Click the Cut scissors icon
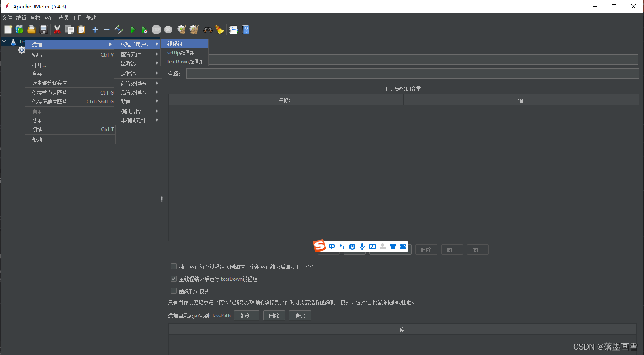644x355 pixels. (x=57, y=30)
